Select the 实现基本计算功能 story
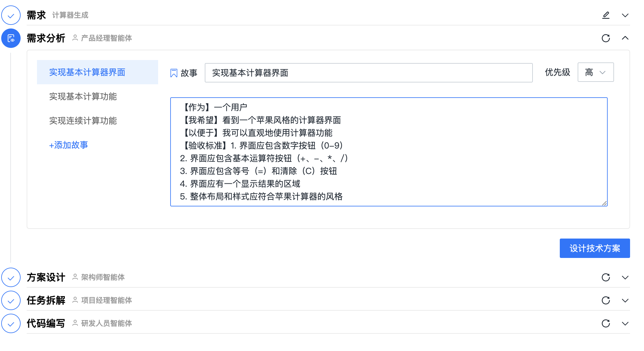The height and width of the screenshot is (351, 644). [83, 97]
